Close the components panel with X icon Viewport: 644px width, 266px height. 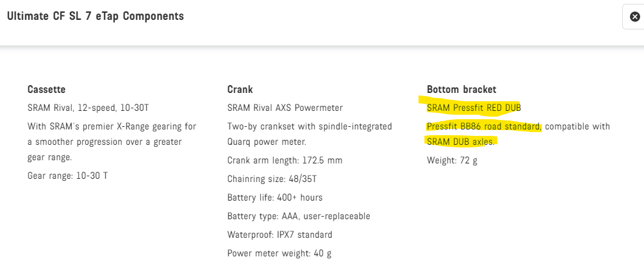point(634,17)
